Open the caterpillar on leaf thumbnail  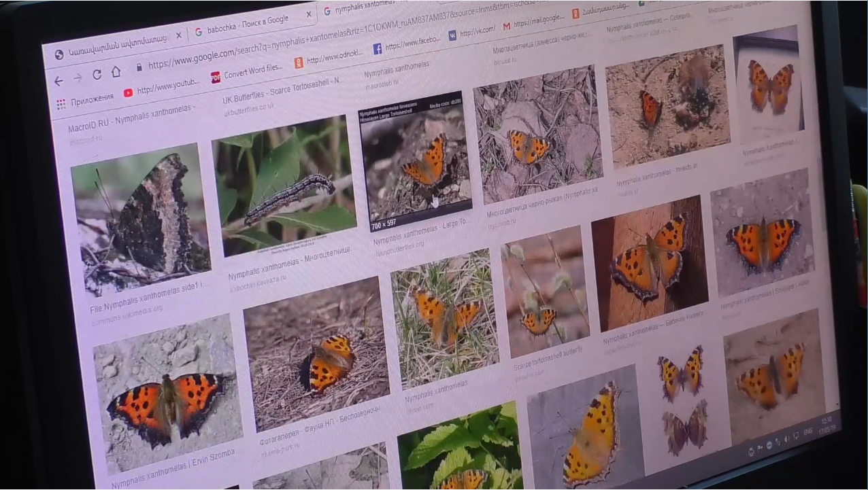(284, 185)
